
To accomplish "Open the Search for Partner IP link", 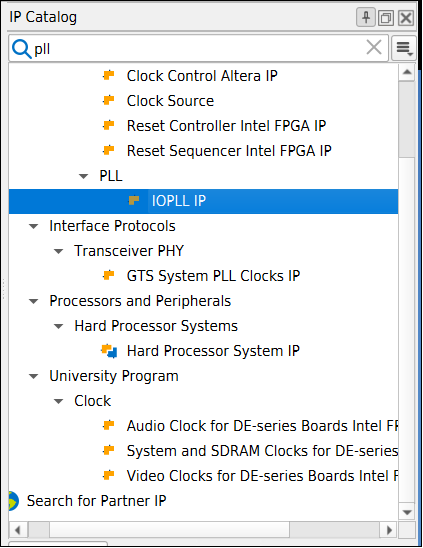I will tap(96, 501).
